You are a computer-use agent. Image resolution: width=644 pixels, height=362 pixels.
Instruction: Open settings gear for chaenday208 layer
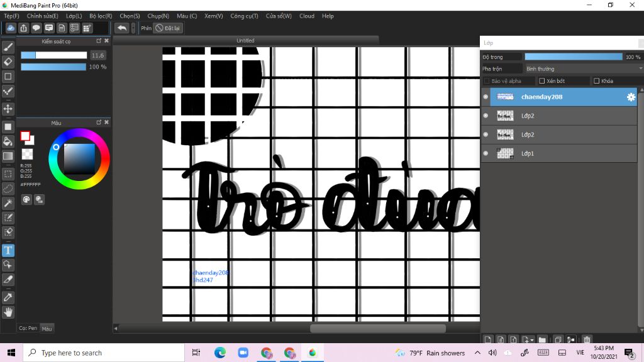pyautogui.click(x=631, y=97)
